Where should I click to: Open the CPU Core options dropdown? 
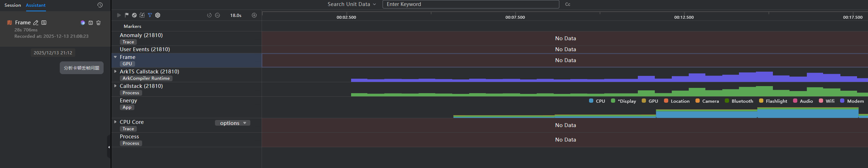pyautogui.click(x=233, y=123)
